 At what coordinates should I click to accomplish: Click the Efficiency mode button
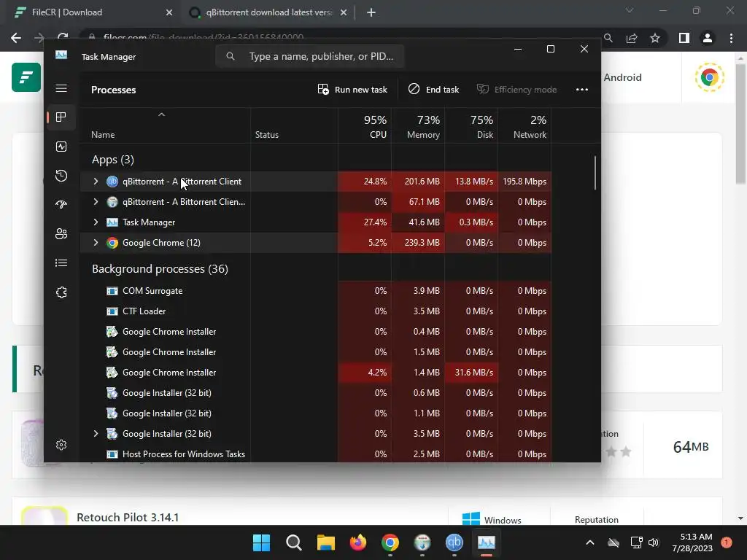[517, 90]
